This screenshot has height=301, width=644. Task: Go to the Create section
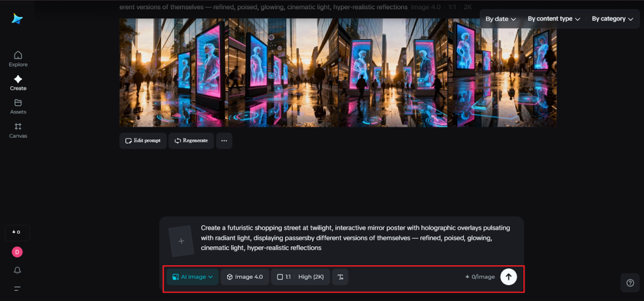pos(18,82)
